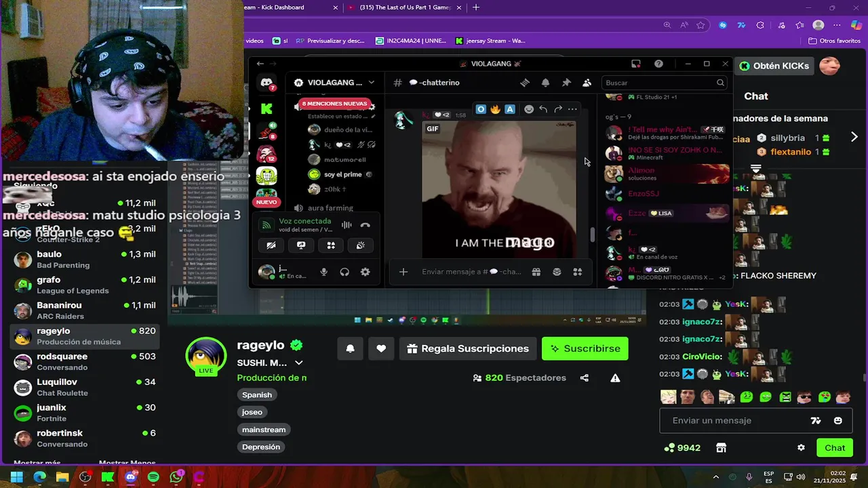Screen dimensions: 868x488
Task: Open Discord threads icon in channel header
Action: 524,83
